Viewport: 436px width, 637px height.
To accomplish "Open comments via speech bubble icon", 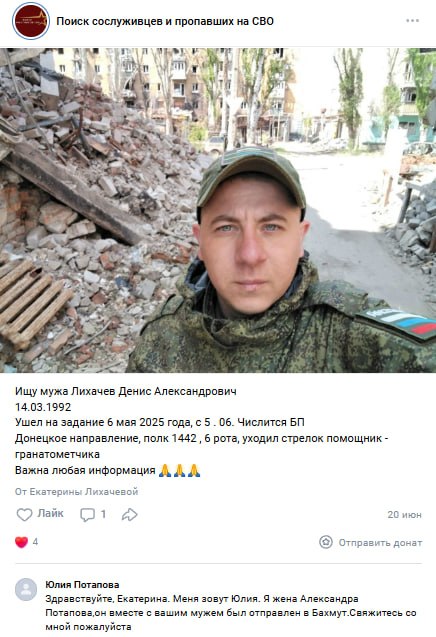I will [x=87, y=515].
